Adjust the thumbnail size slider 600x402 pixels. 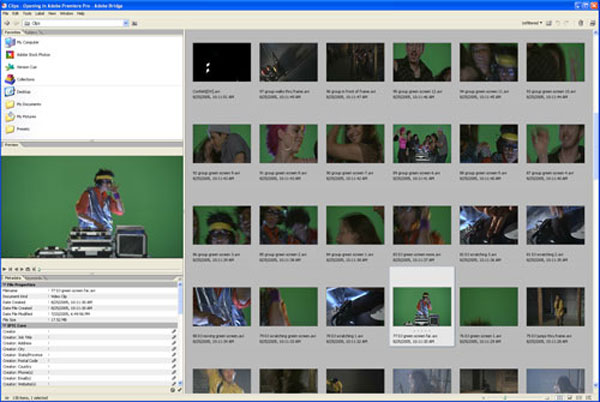click(x=505, y=398)
